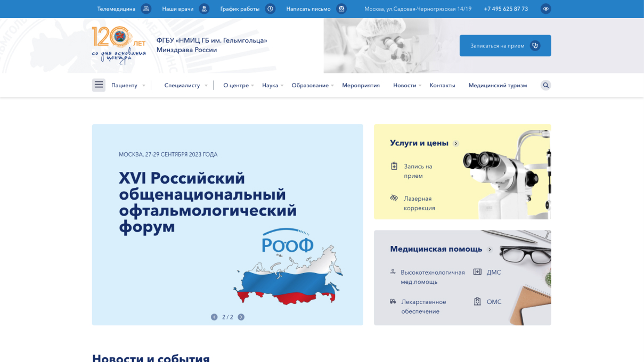This screenshot has height=362, width=644.
Task: Click the РООФ Russia map image
Action: point(288,267)
